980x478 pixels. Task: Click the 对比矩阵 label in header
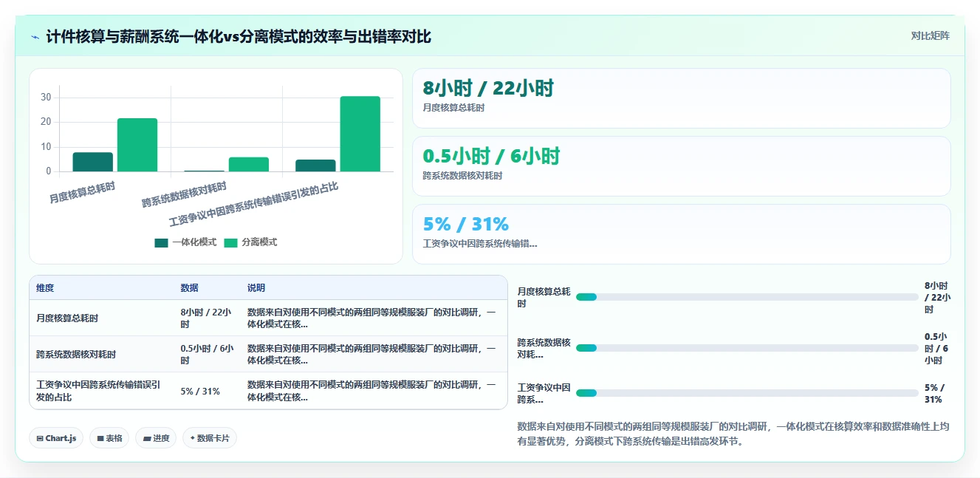pos(931,35)
